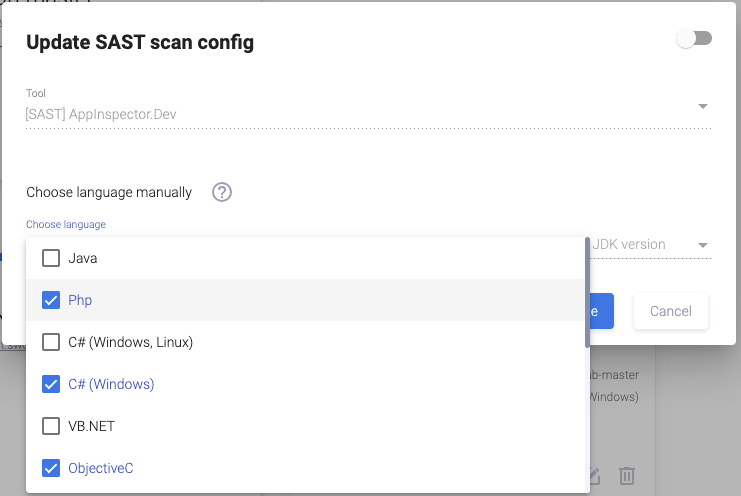The height and width of the screenshot is (496, 741).
Task: Uncheck the C# (Windows) checkbox
Action: tap(51, 384)
